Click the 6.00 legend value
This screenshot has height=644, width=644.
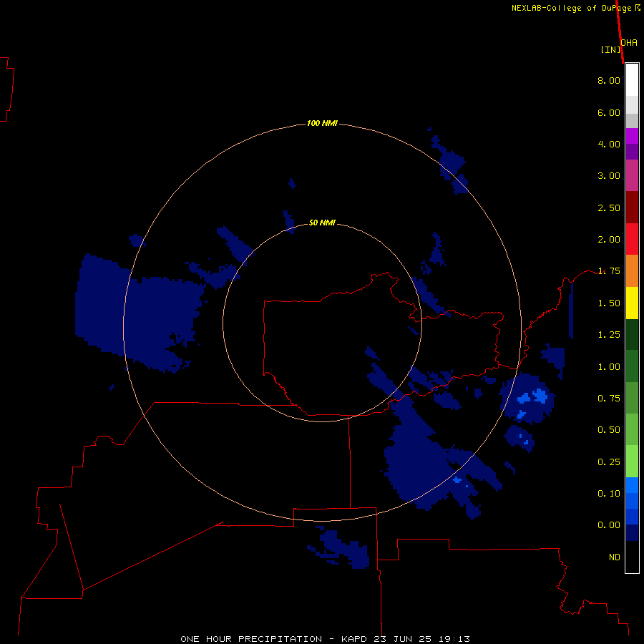609,112
